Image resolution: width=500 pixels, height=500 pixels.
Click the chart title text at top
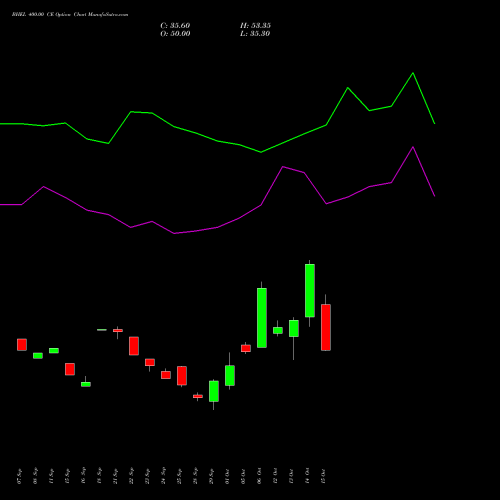tap(70, 15)
